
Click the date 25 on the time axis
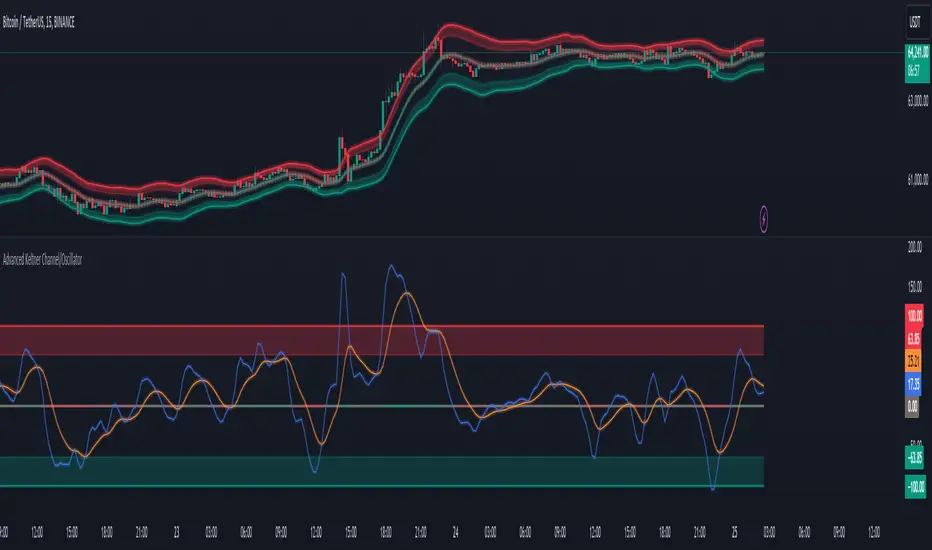735,532
